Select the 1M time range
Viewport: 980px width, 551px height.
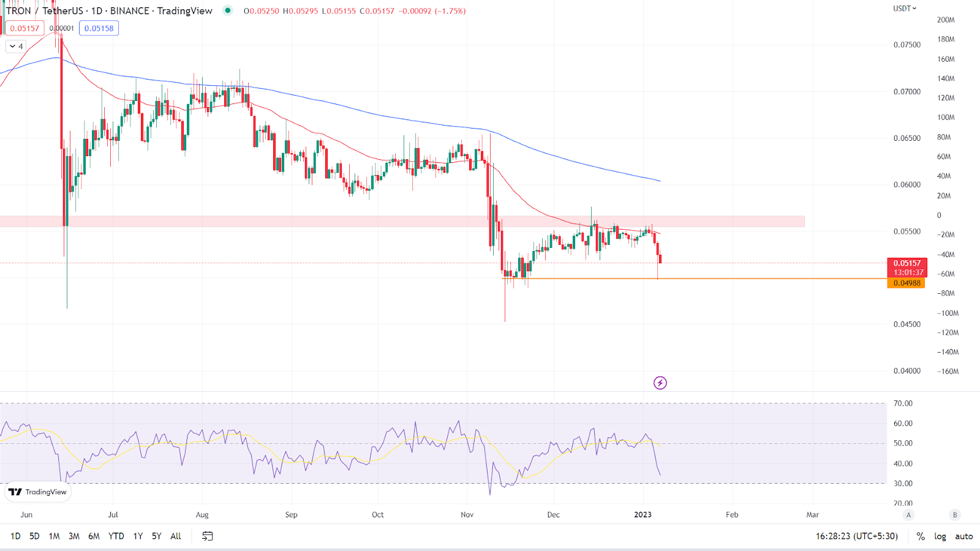pos(55,536)
